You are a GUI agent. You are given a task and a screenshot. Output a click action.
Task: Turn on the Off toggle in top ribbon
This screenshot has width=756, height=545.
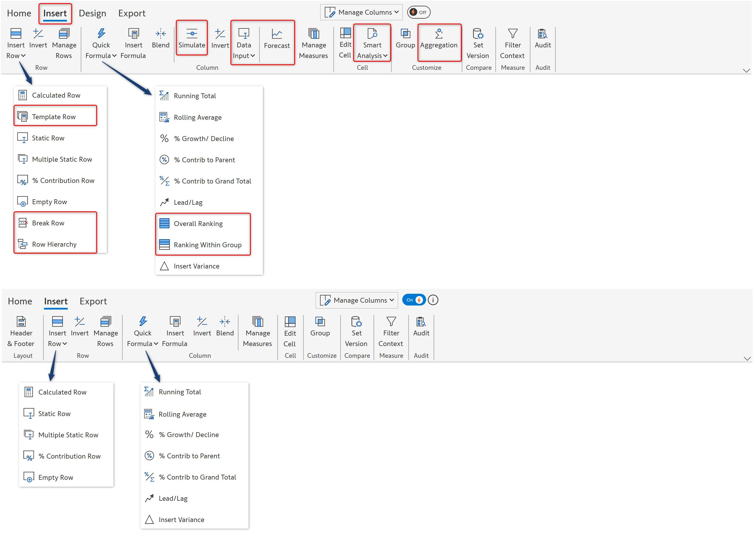tap(418, 12)
